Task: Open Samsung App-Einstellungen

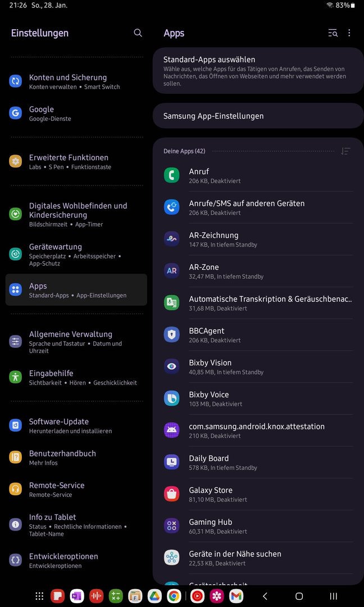Action: click(x=258, y=116)
